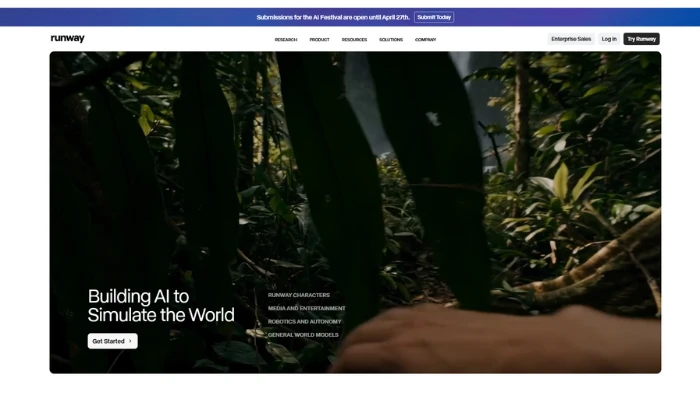Click the AI Festival submissions banner text
700x400 pixels.
point(333,17)
